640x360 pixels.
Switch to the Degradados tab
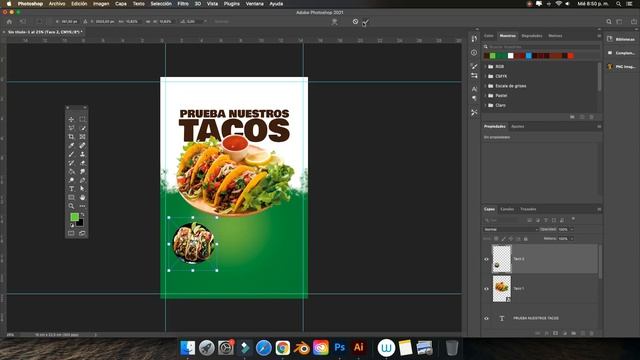pos(532,36)
